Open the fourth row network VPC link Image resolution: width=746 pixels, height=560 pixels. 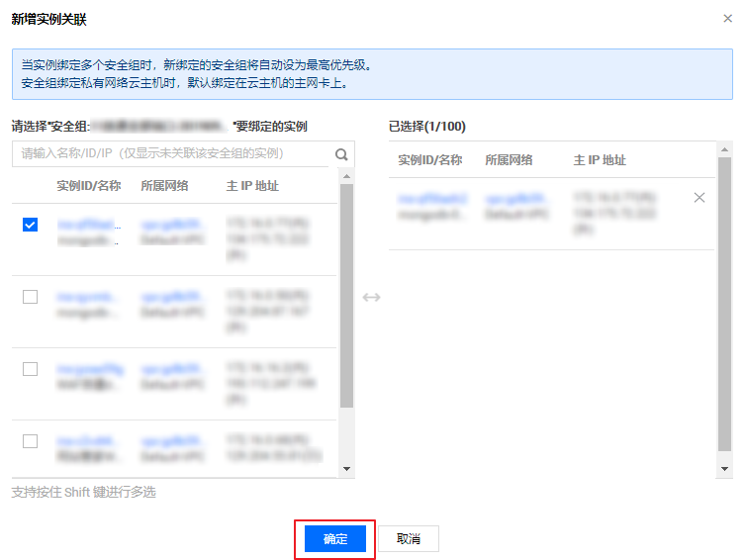click(173, 441)
